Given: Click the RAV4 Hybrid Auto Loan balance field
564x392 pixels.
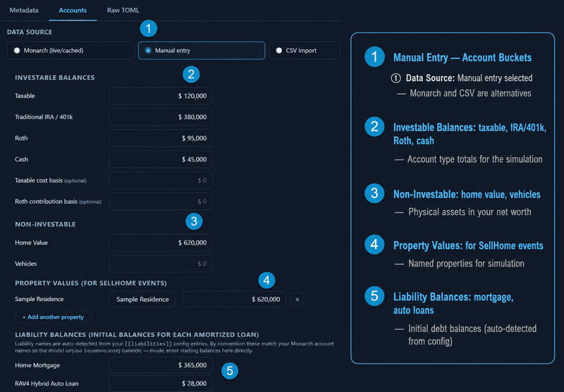Looking at the screenshot, I should click(x=161, y=384).
